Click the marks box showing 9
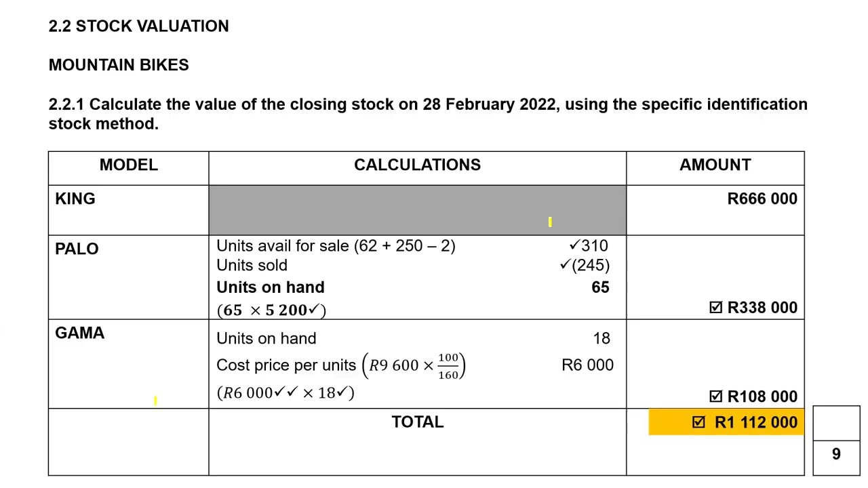 [836, 453]
